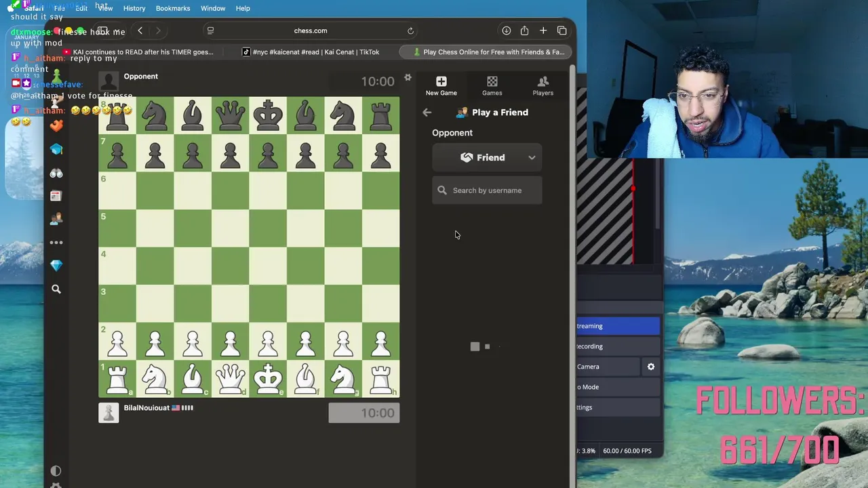Viewport: 868px width, 488px height.
Task: Select the black queen on d8
Action: pos(231,115)
